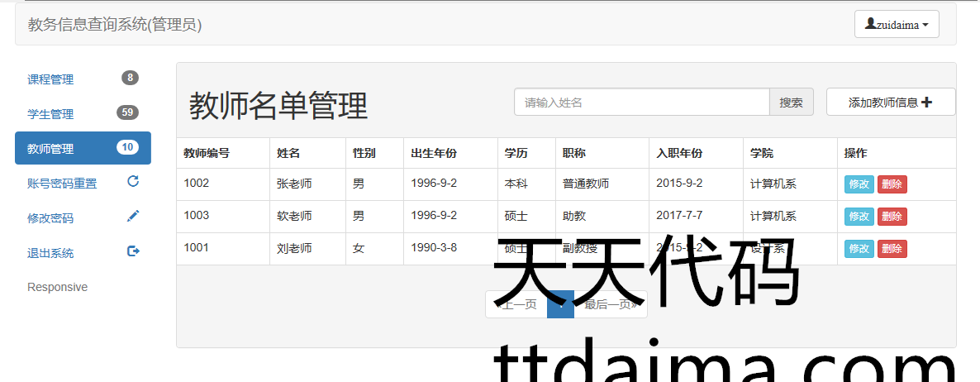Click the refresh icon beside 账号密码重置
Screen dimensions: 980x382
click(x=133, y=182)
